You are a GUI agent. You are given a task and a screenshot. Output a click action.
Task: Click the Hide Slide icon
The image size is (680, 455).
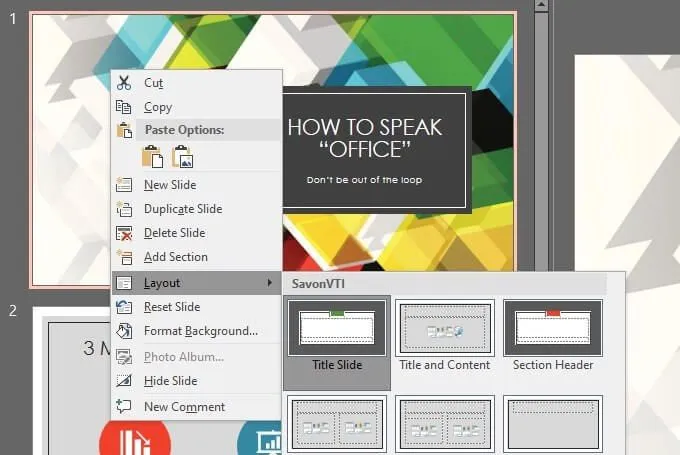click(x=124, y=381)
